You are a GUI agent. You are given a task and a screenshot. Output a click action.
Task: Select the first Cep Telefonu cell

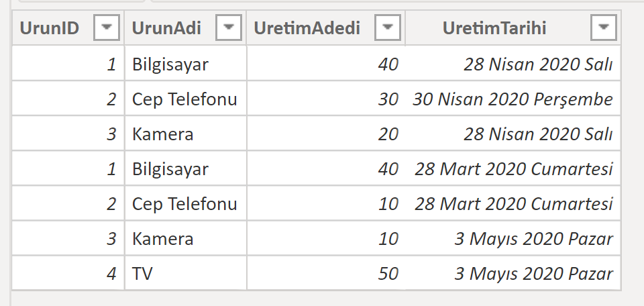click(186, 99)
